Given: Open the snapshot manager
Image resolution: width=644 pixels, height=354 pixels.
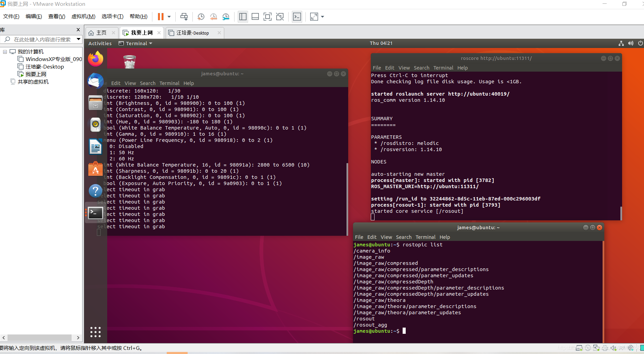Looking at the screenshot, I should (x=226, y=16).
